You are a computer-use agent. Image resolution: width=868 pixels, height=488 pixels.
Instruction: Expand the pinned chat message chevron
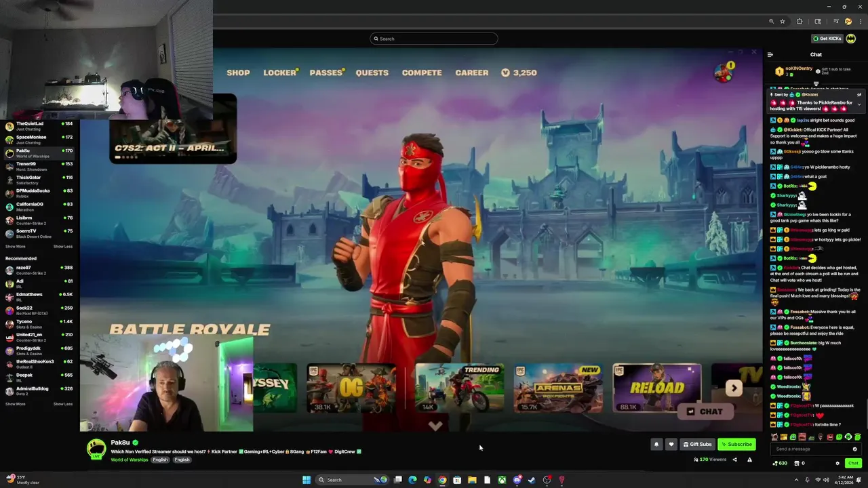(x=859, y=104)
